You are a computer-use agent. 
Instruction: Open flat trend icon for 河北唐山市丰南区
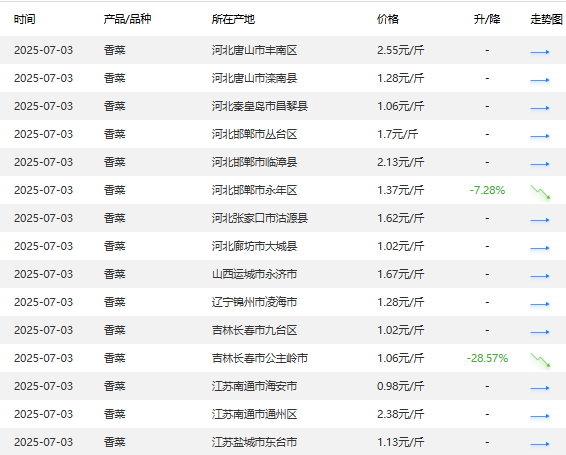540,52
